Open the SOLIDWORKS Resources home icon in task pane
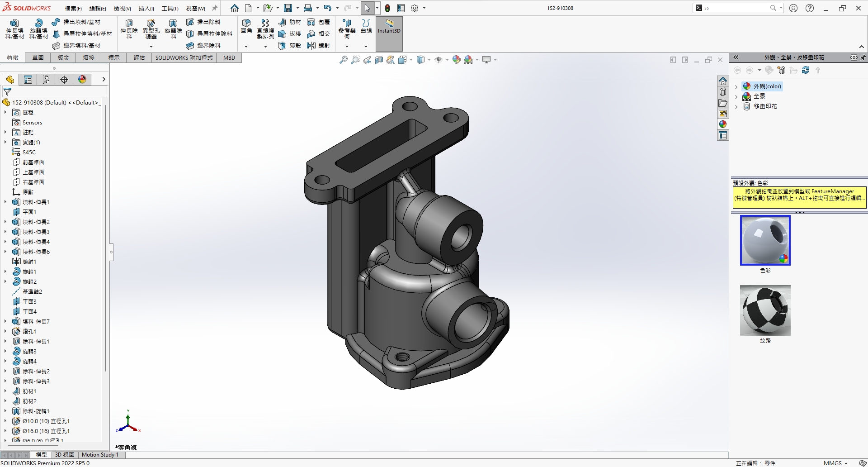Viewport: 868px width, 467px height. point(723,81)
